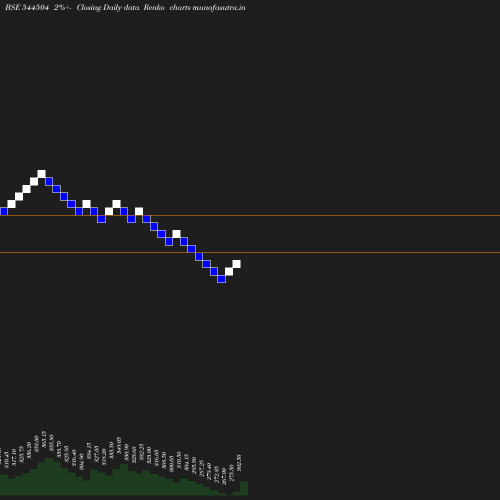Click the upper orange horizontal level line

tap(250, 216)
